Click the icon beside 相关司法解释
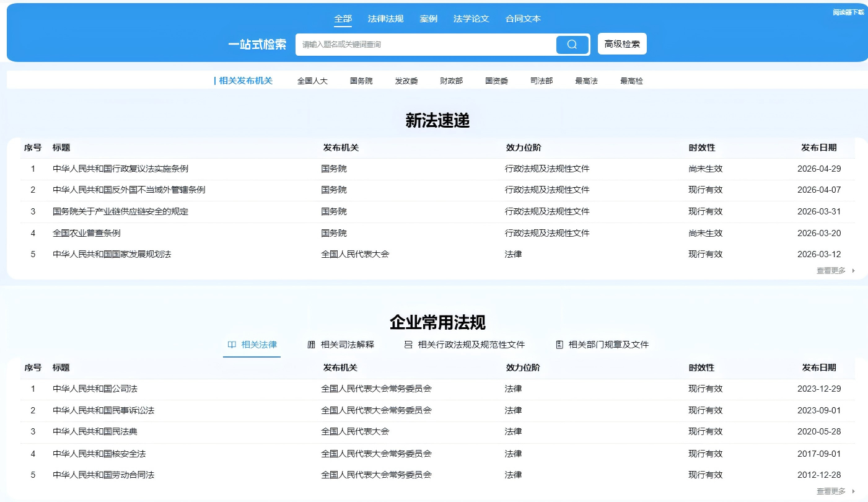868x502 pixels. pos(311,345)
